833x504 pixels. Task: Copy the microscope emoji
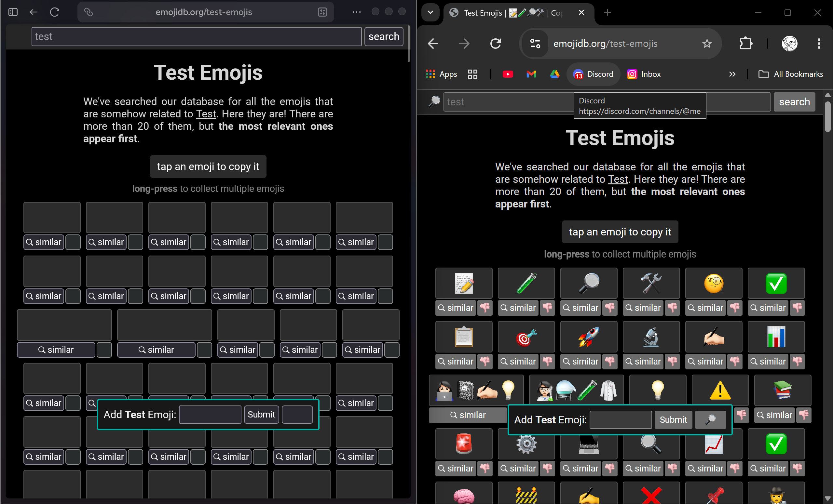tap(651, 337)
